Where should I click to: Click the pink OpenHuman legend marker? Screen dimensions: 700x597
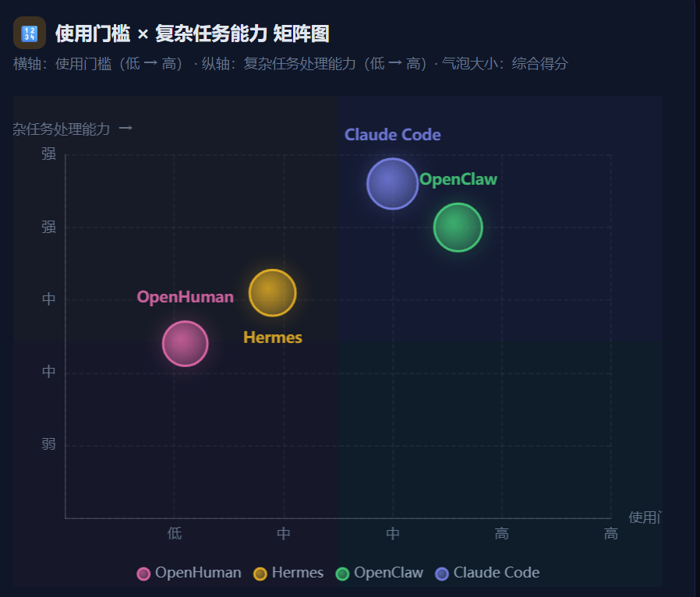coord(143,574)
